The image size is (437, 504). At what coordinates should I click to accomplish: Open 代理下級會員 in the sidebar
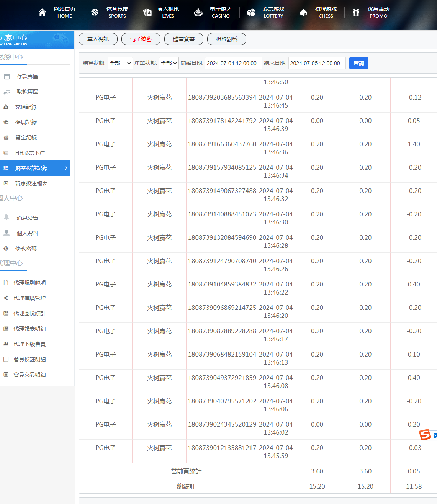(x=29, y=344)
